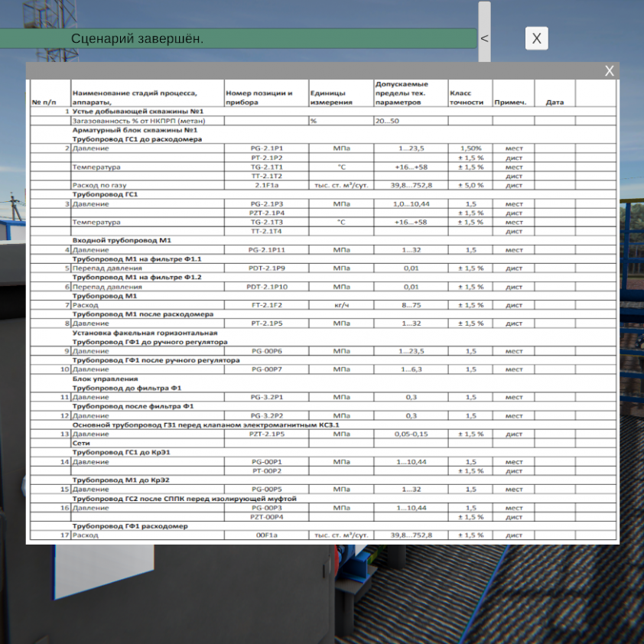Click 'Трубопровод до фильтра Ф1' heading

click(x=127, y=388)
